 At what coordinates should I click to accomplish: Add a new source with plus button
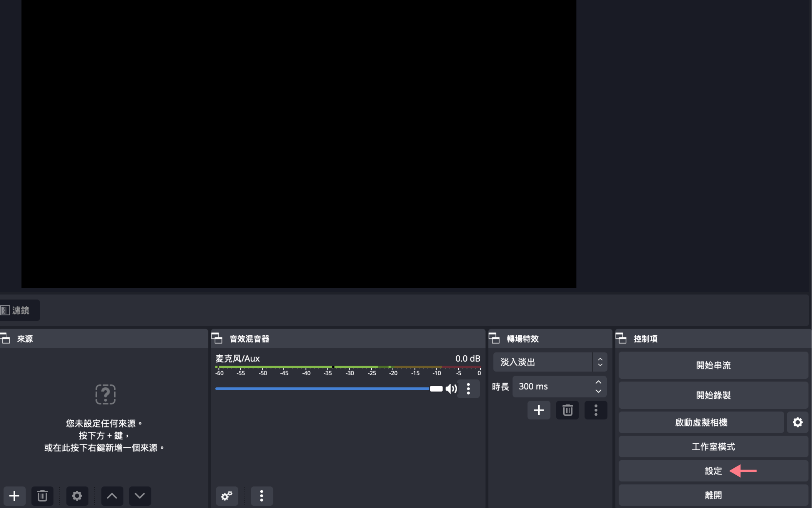pos(14,496)
